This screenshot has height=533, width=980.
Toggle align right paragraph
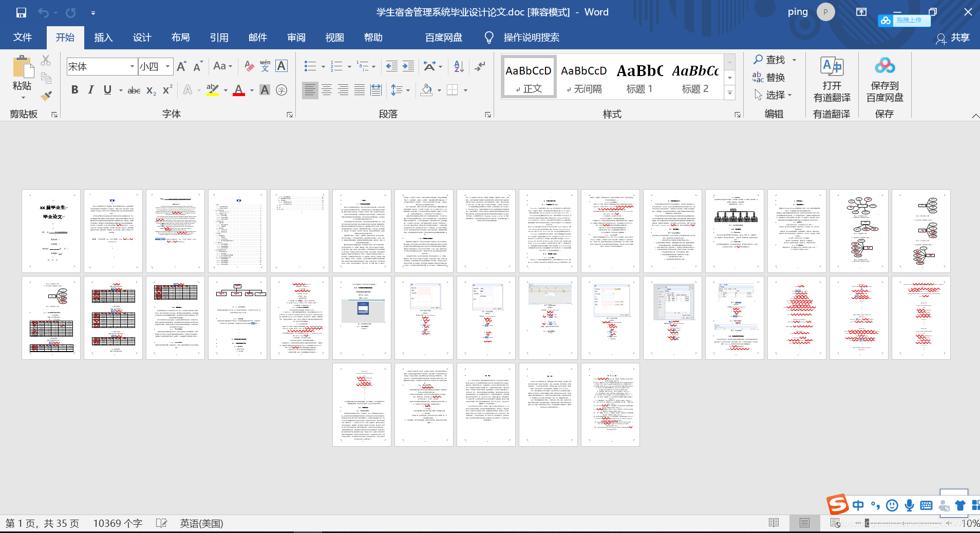coord(343,90)
